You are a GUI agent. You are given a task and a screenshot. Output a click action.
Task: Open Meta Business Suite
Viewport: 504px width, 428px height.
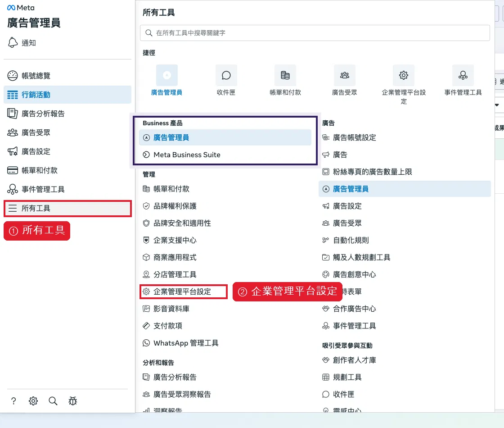225,155
